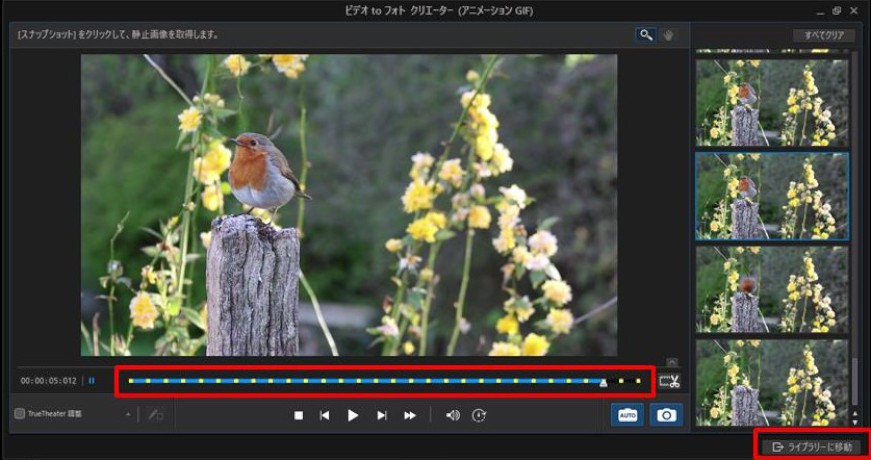The width and height of the screenshot is (871, 460).
Task: Click ライブラリーに移動 button
Action: [814, 447]
